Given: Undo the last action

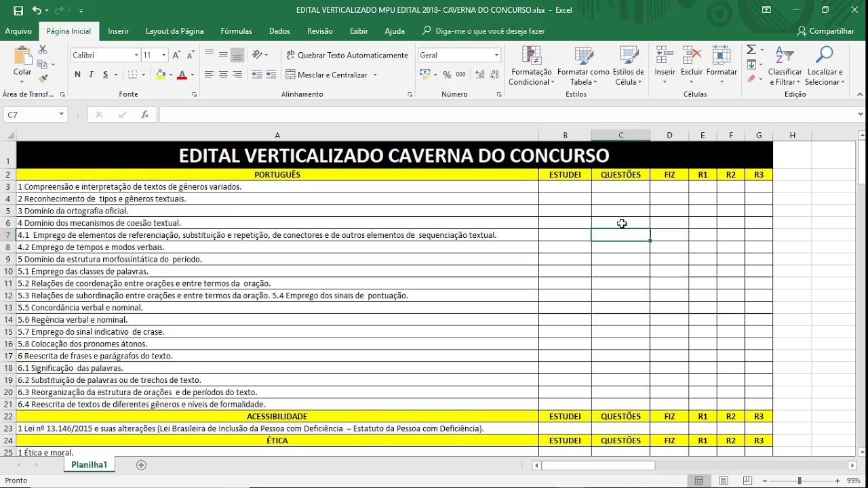Looking at the screenshot, I should click(37, 10).
